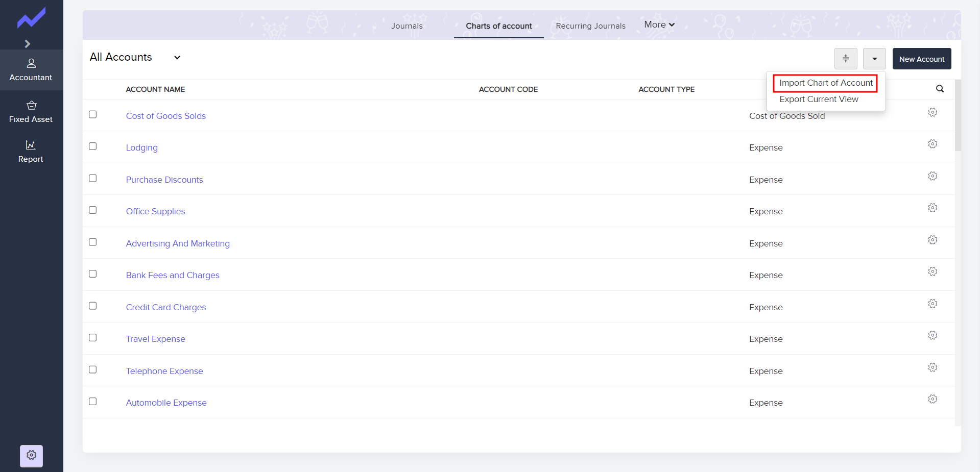This screenshot has height=472, width=980.
Task: Open the Lodging account link
Action: (142, 147)
